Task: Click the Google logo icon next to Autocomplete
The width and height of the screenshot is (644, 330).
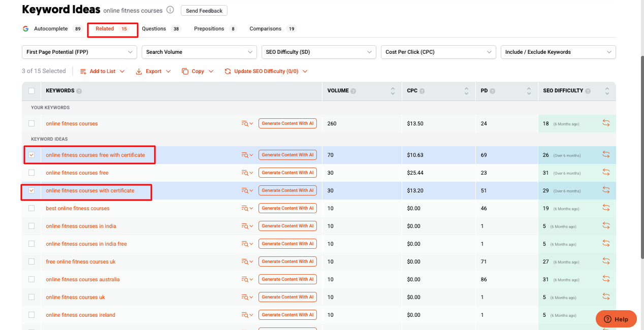Action: (25, 29)
